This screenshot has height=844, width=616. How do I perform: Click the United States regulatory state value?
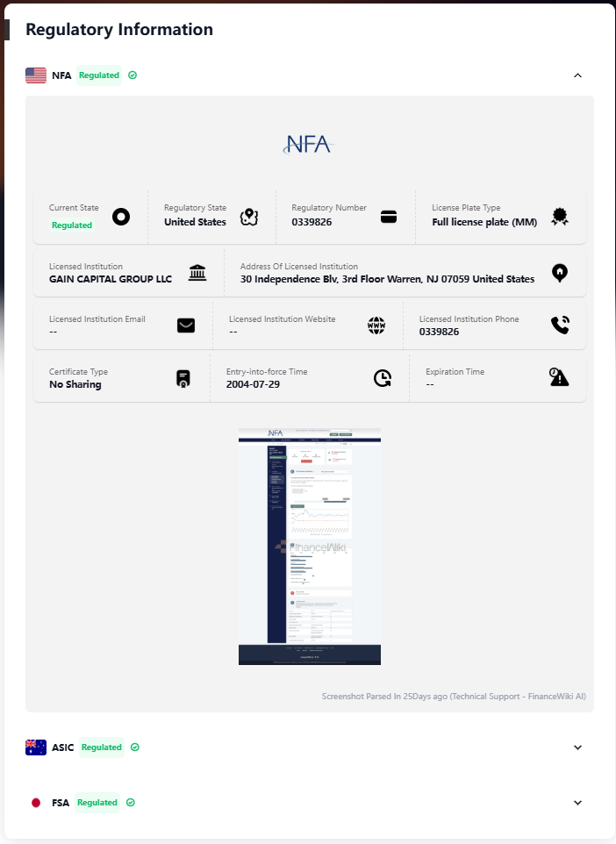pyautogui.click(x=195, y=222)
